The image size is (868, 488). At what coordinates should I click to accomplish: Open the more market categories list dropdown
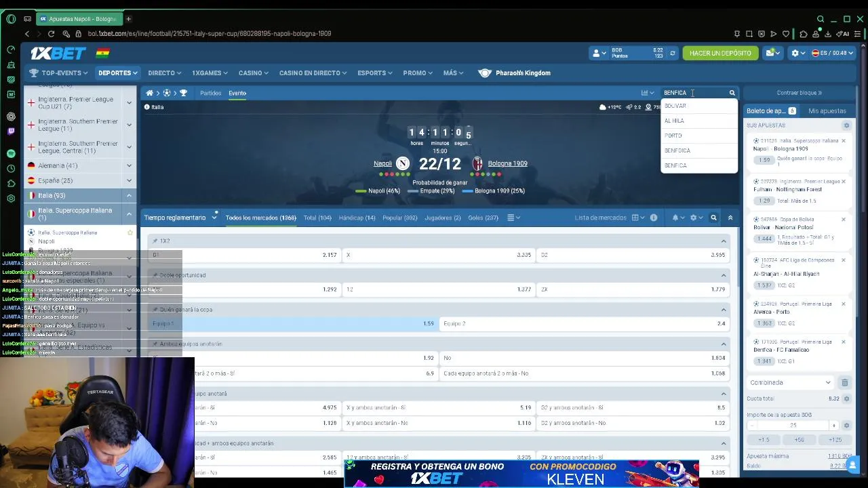pyautogui.click(x=514, y=218)
